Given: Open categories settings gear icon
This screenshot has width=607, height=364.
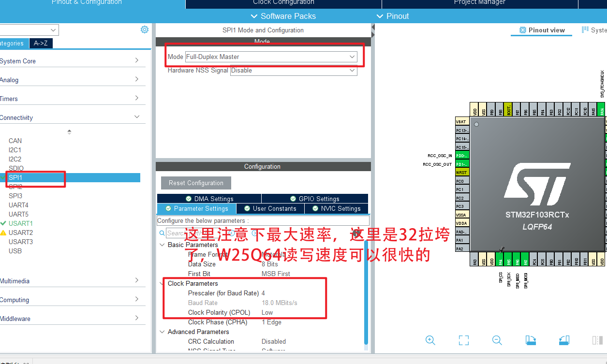Looking at the screenshot, I should point(145,29).
